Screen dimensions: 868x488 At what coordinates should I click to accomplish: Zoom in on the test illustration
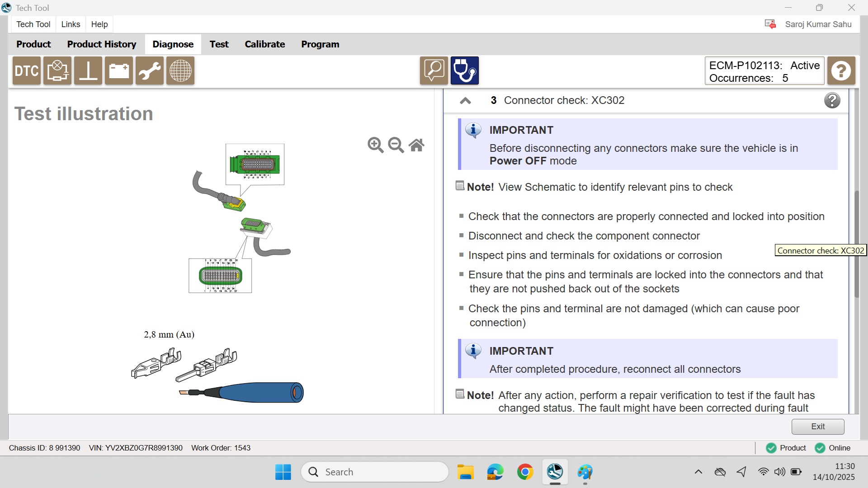[x=375, y=145]
